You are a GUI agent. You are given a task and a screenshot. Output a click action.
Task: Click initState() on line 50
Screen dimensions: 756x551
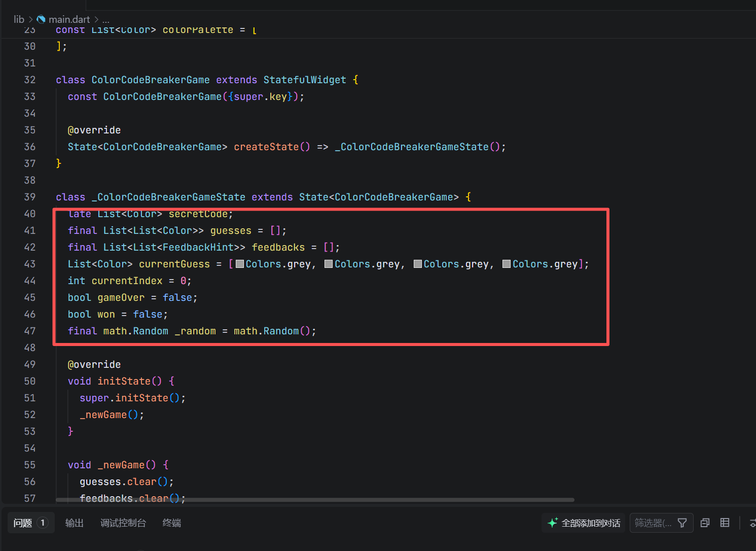tap(130, 381)
